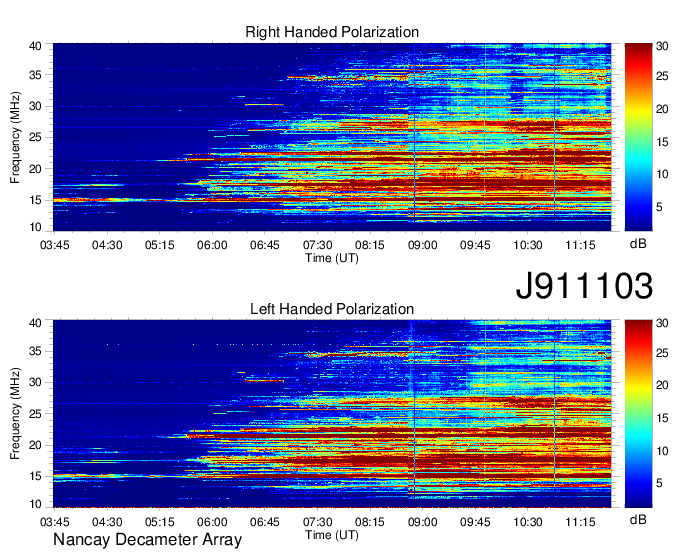Click 'Time (UT)' label under Right Handed plot
Screen dimensions: 680x552
point(332,258)
